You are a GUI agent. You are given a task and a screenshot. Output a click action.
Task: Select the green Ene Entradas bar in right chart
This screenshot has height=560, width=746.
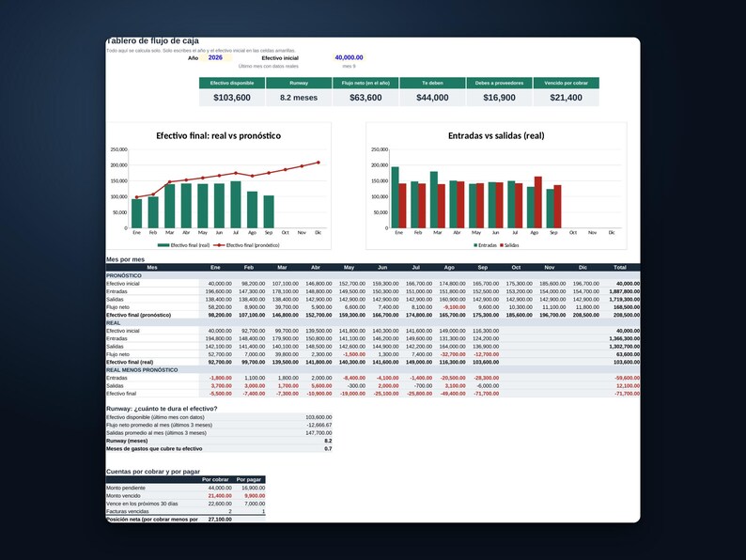[395, 197]
